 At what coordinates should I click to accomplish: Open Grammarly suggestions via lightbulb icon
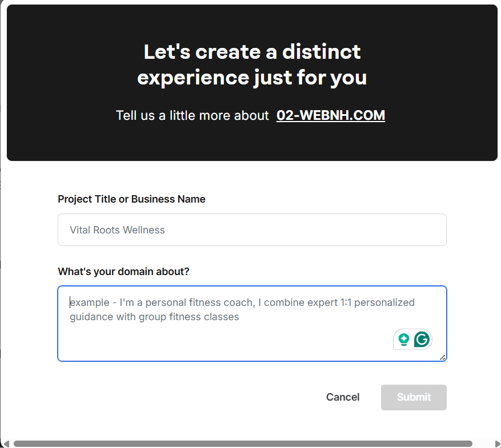point(404,338)
